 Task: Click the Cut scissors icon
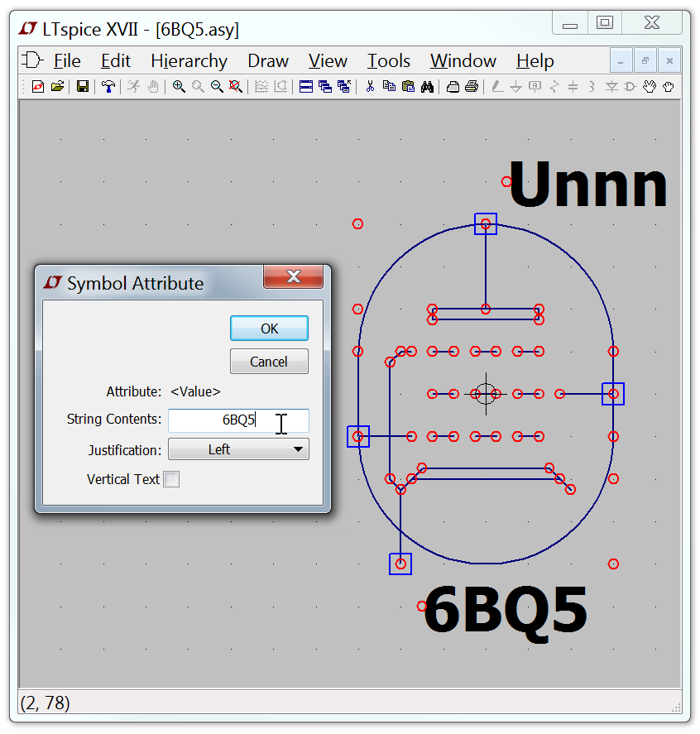click(370, 86)
